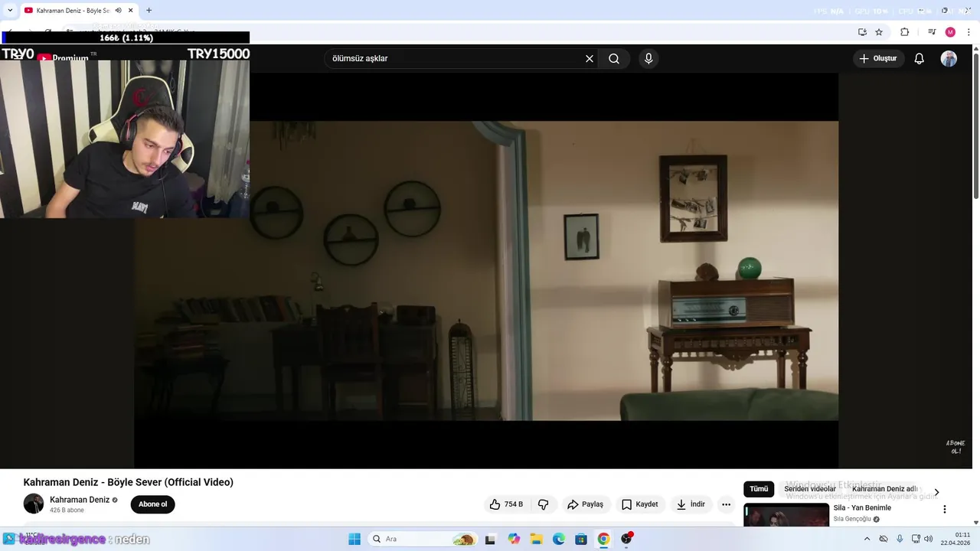The width and height of the screenshot is (980, 551).
Task: Download the video with İndir
Action: tap(691, 504)
